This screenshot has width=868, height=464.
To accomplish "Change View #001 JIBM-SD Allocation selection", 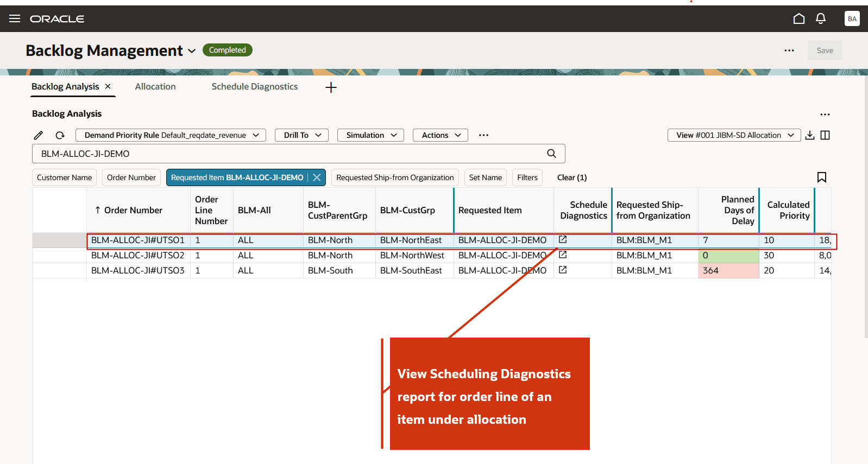I will [x=734, y=135].
